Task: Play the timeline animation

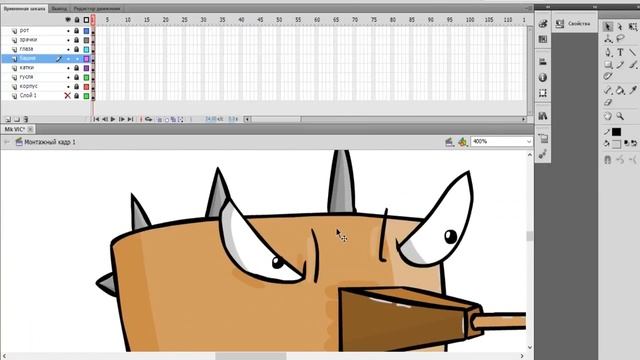Action: pos(113,119)
